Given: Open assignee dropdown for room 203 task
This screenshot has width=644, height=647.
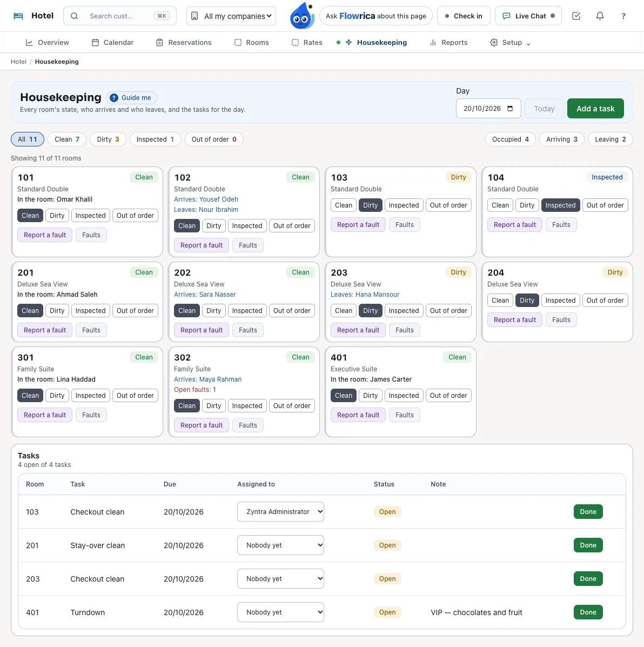Looking at the screenshot, I should [280, 578].
